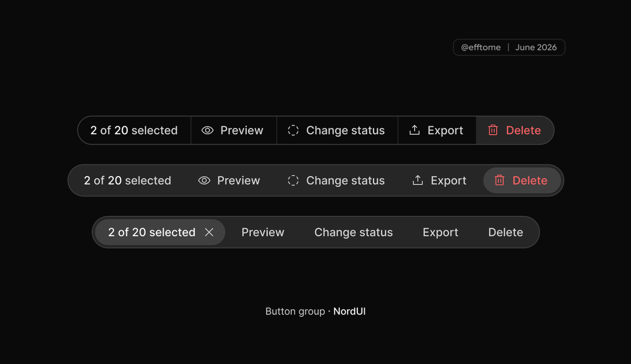Viewport: 631px width, 364px height.
Task: Click the dashed circle icon in the top bar
Action: (x=293, y=130)
